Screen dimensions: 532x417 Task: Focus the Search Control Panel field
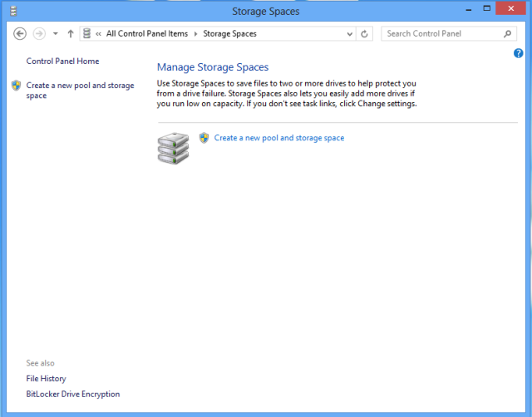pos(449,33)
